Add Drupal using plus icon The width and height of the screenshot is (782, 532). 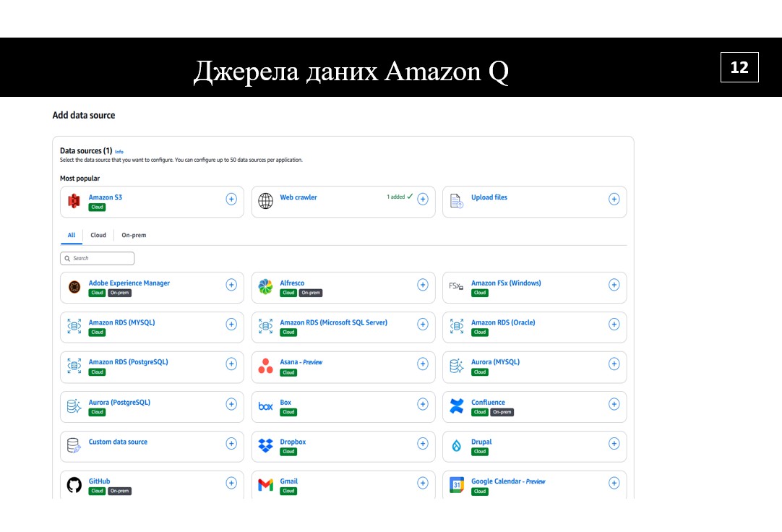pyautogui.click(x=614, y=443)
